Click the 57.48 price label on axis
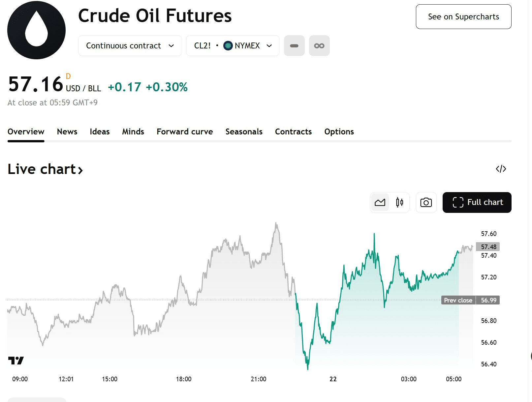The width and height of the screenshot is (532, 402). [x=488, y=247]
